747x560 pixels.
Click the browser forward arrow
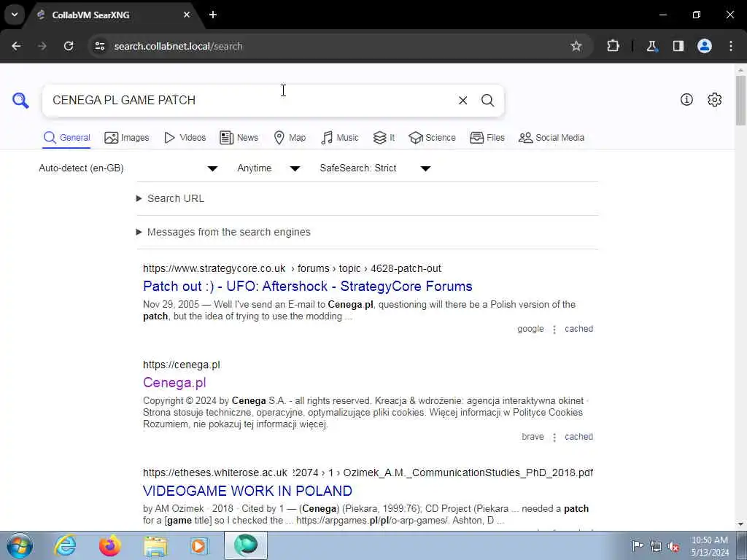point(42,46)
